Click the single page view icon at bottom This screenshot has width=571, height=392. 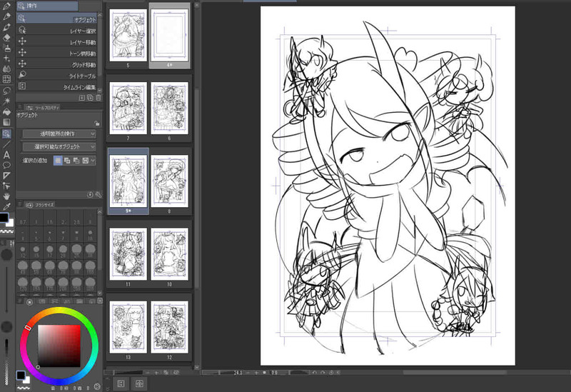pos(121,383)
